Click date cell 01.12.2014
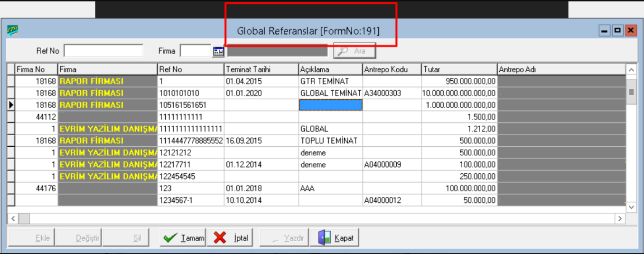This screenshot has height=254, width=644. (261, 164)
